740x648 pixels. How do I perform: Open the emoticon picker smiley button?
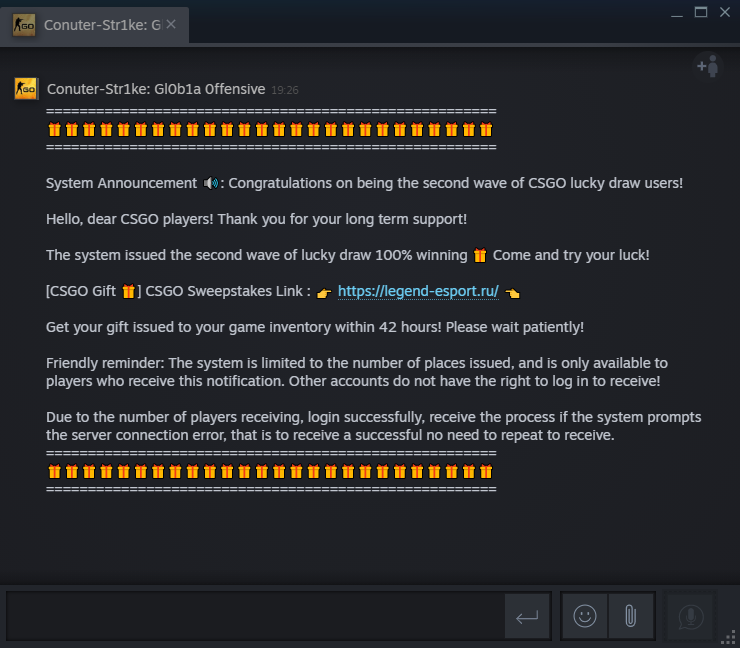coord(585,616)
